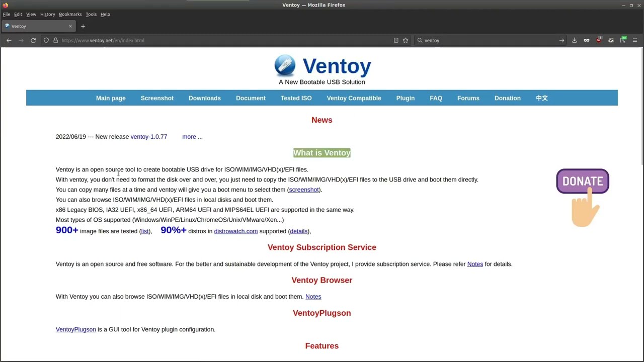This screenshot has width=644, height=362.
Task: Open the tracking protection shield icon
Action: tap(46, 40)
